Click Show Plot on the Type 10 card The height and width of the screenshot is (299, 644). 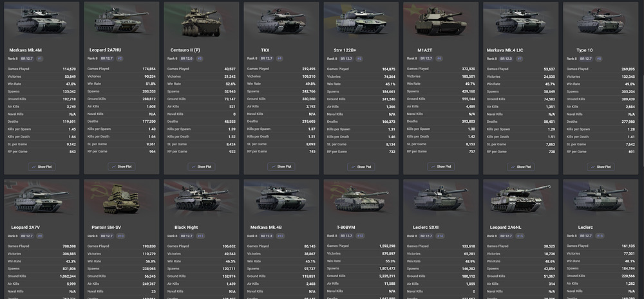[600, 167]
